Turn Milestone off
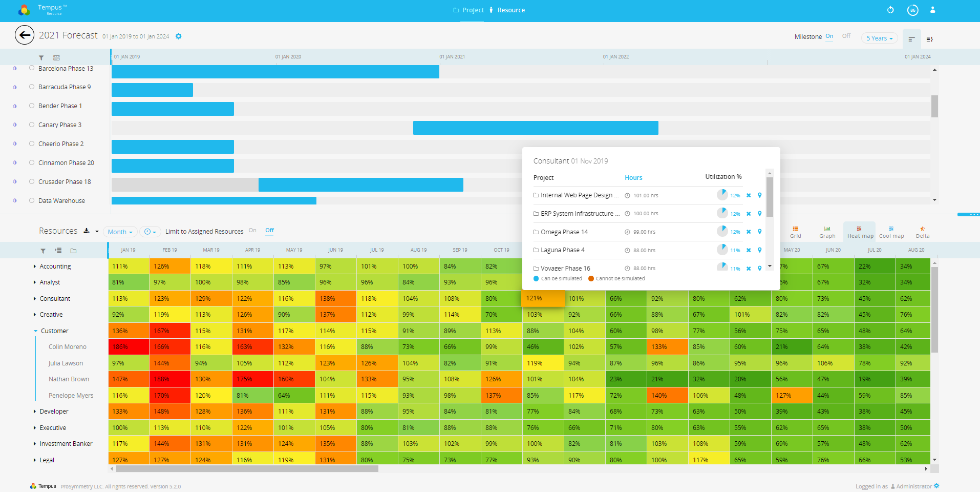 tap(846, 36)
